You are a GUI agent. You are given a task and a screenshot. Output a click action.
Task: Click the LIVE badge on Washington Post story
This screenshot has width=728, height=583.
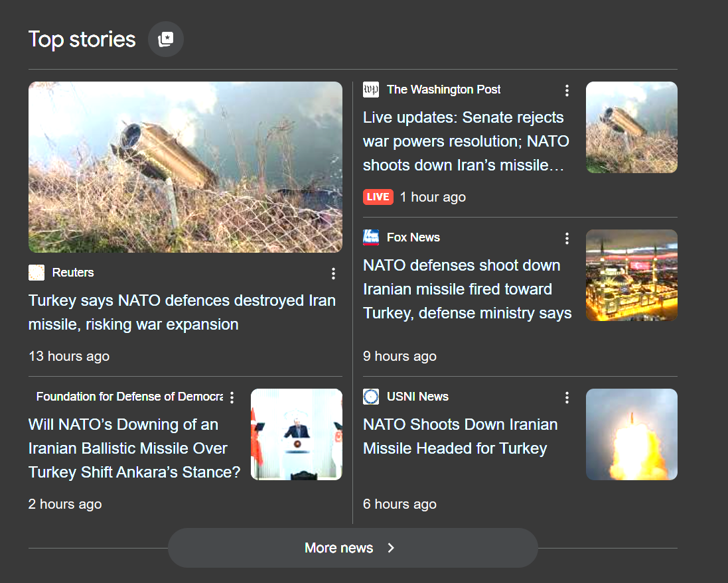(x=378, y=197)
